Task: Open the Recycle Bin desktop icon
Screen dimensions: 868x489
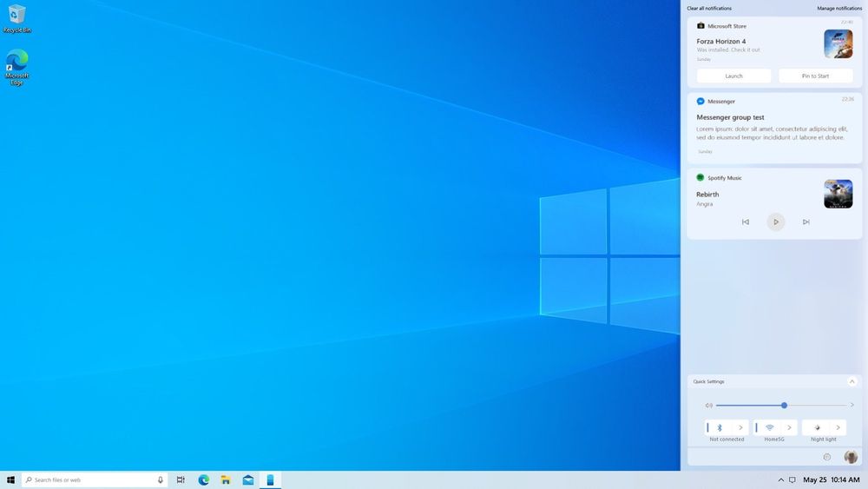Action: pyautogui.click(x=16, y=19)
